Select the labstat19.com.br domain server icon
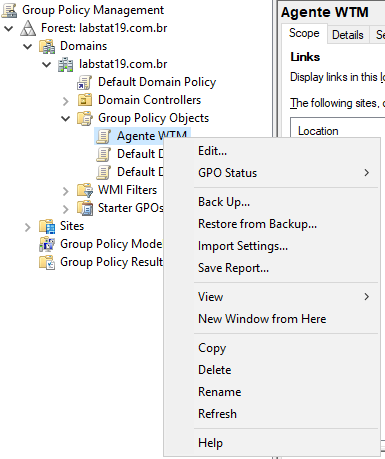385x459 pixels. pyautogui.click(x=66, y=64)
